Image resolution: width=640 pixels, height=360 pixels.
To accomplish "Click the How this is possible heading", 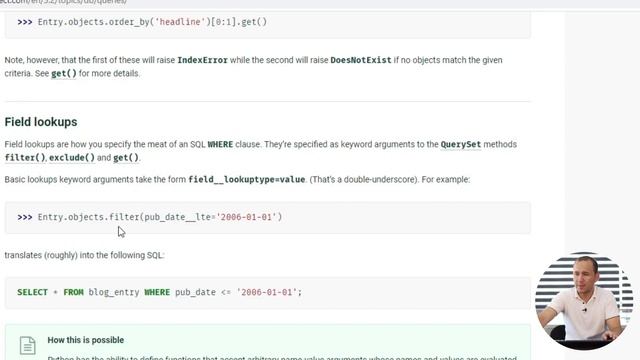I will pyautogui.click(x=85, y=340).
